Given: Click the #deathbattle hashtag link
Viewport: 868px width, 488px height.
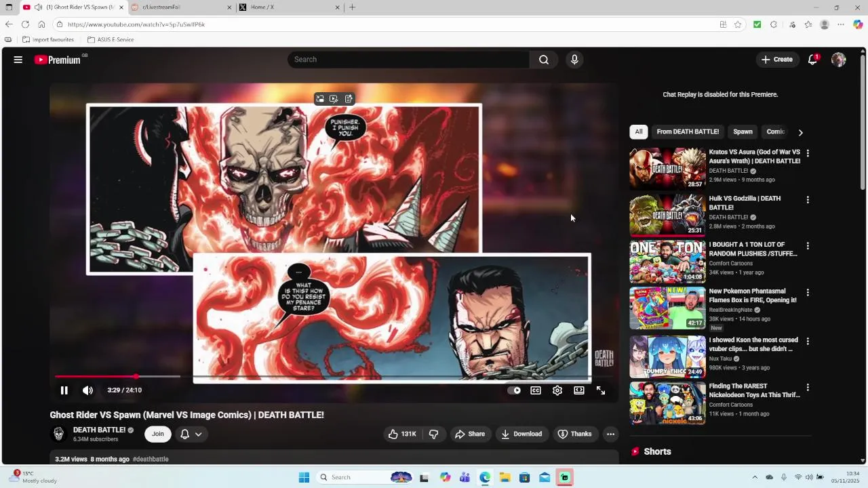Looking at the screenshot, I should click(x=151, y=459).
